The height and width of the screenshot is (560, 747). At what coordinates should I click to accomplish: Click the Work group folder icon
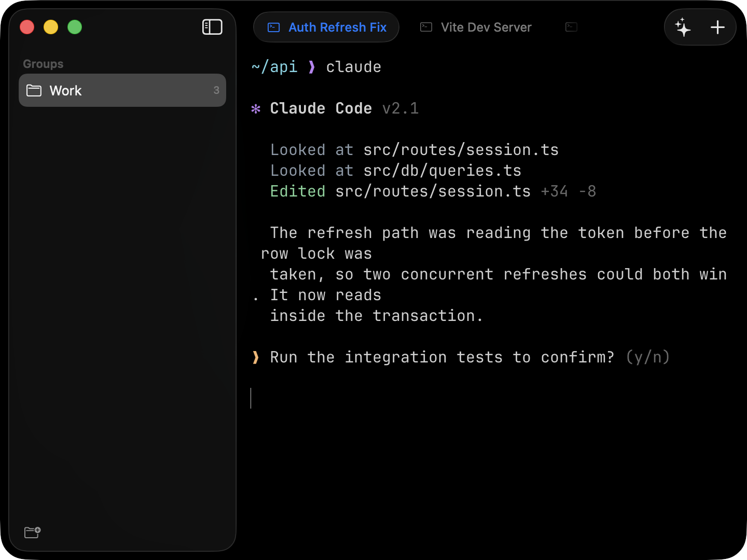coord(34,90)
